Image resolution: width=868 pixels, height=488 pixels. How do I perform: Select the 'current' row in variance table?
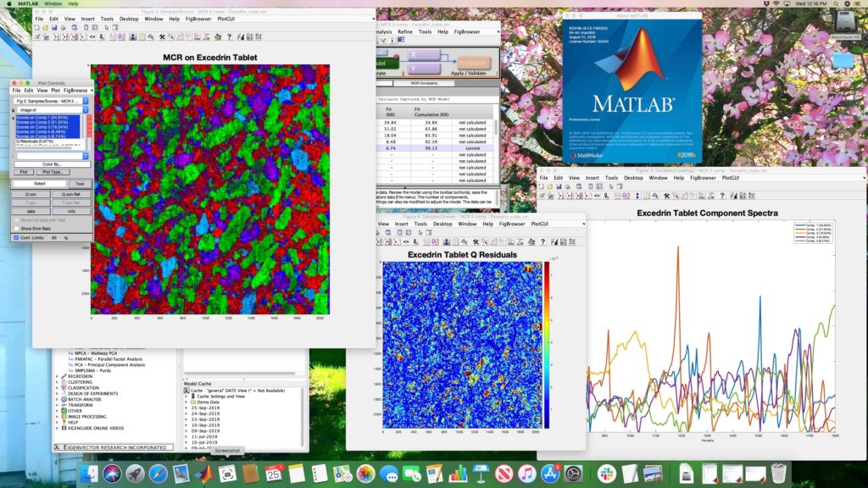435,148
